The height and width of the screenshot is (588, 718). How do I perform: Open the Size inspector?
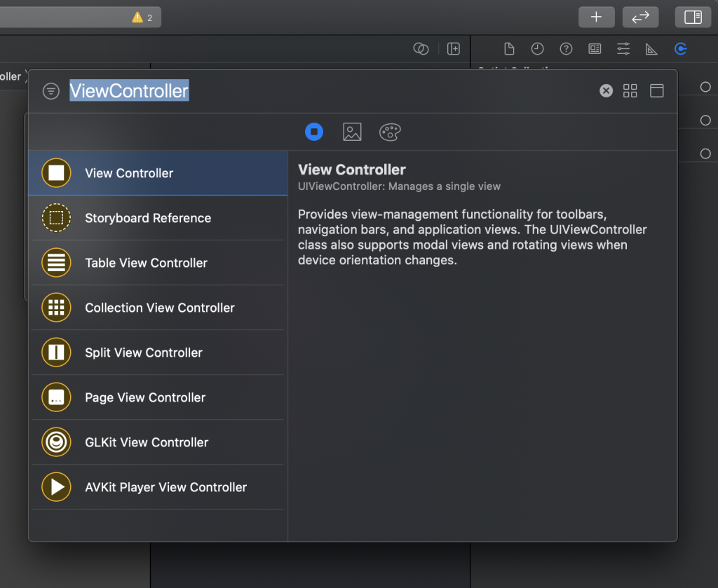tap(651, 48)
